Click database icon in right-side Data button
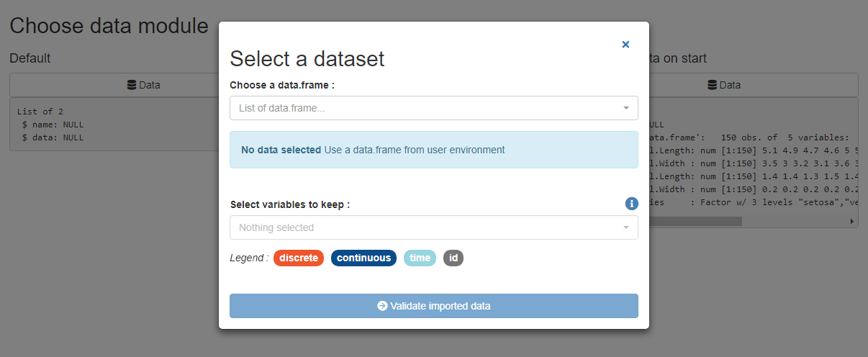This screenshot has height=357, width=868. 713,85
